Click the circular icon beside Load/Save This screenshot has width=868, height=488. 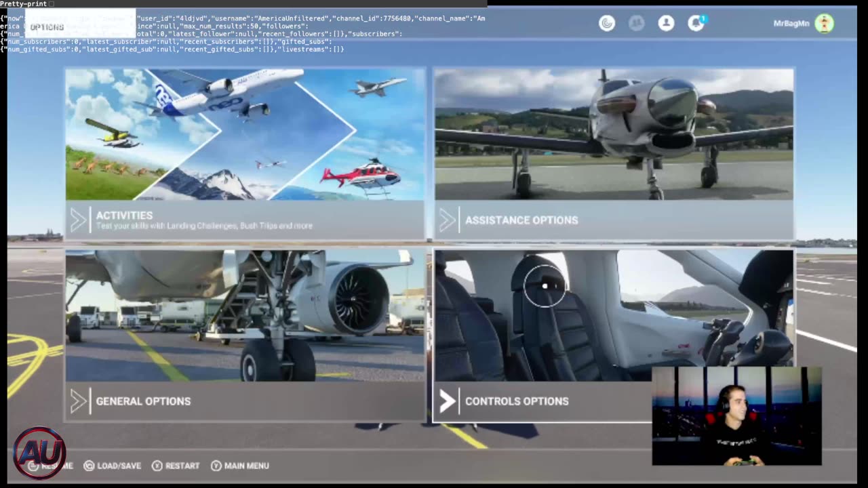(89, 466)
